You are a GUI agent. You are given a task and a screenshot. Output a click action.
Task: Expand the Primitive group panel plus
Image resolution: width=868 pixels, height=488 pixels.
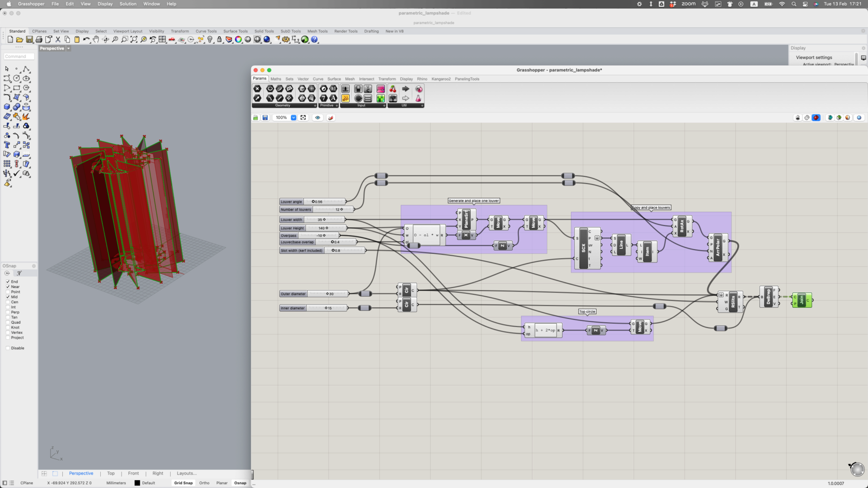coord(337,106)
